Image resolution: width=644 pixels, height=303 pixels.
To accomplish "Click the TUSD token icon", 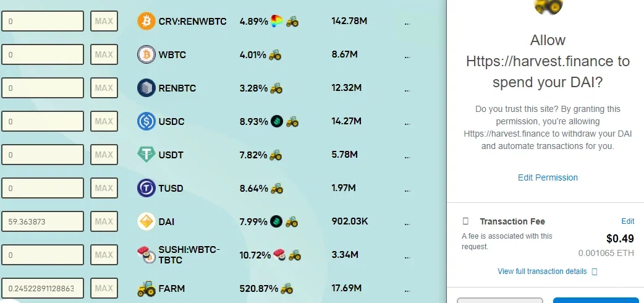I will click(x=146, y=188).
